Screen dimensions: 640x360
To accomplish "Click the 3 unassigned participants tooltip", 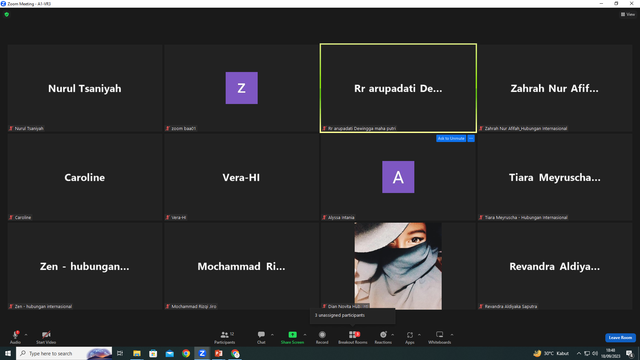I will pyautogui.click(x=352, y=316).
